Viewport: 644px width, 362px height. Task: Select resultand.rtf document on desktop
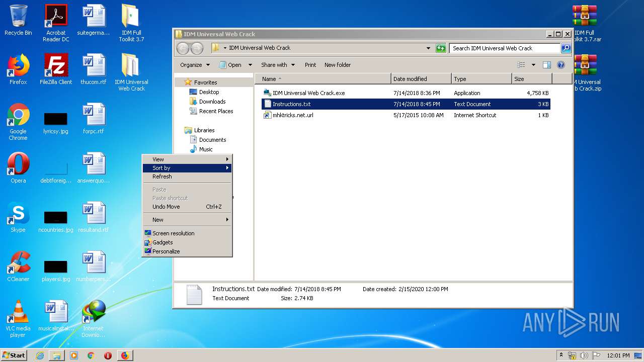pyautogui.click(x=94, y=217)
